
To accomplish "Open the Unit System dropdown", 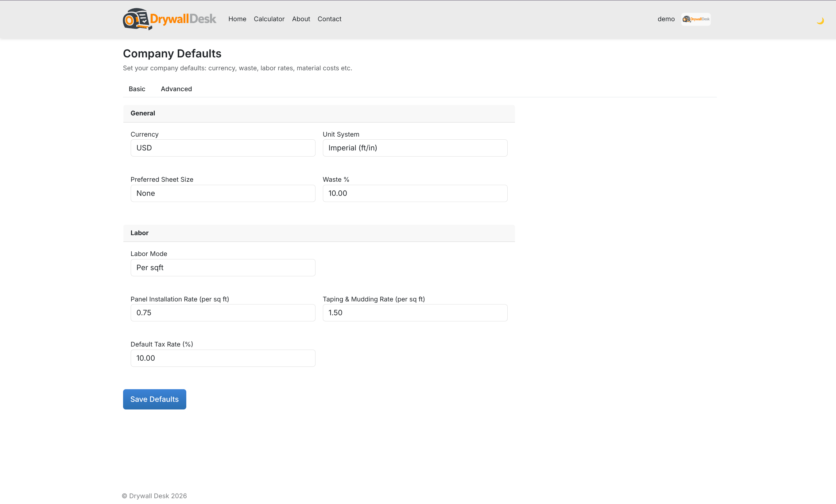I will coord(415,148).
